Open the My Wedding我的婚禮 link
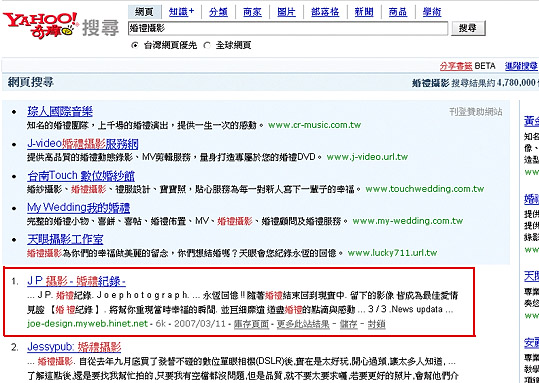539x383 pixels. pos(78,208)
